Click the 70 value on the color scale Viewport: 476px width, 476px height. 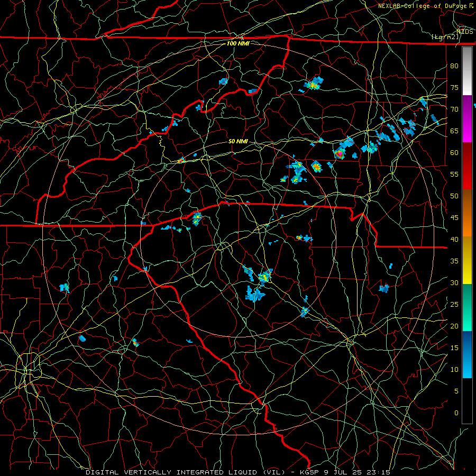coord(454,109)
